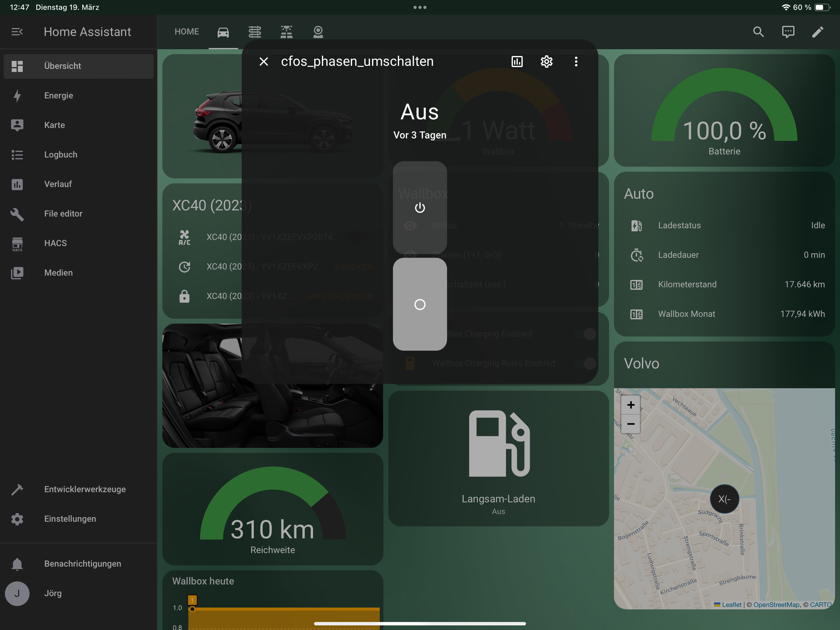Click the X(- car marker on map

pyautogui.click(x=725, y=499)
